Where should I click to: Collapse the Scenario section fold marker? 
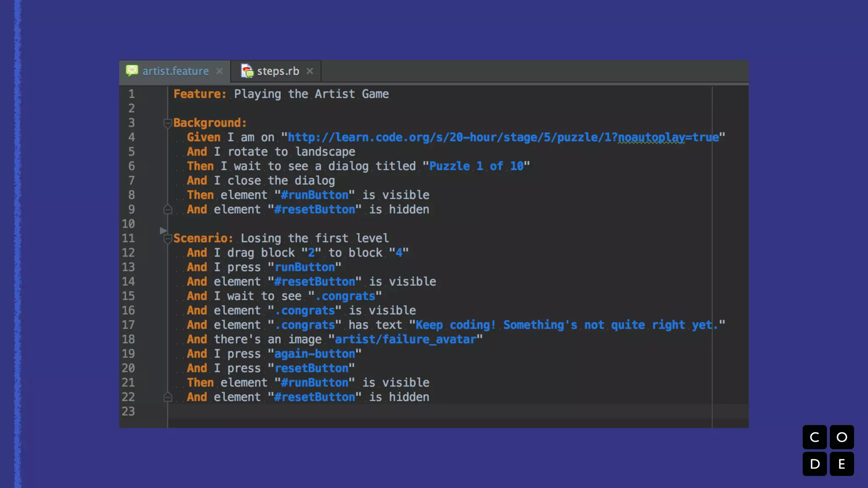click(167, 239)
